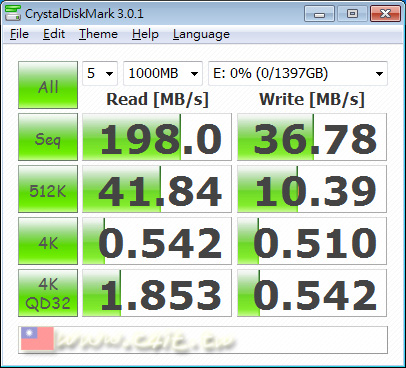Click the comment field at the bottom

[x=203, y=340]
